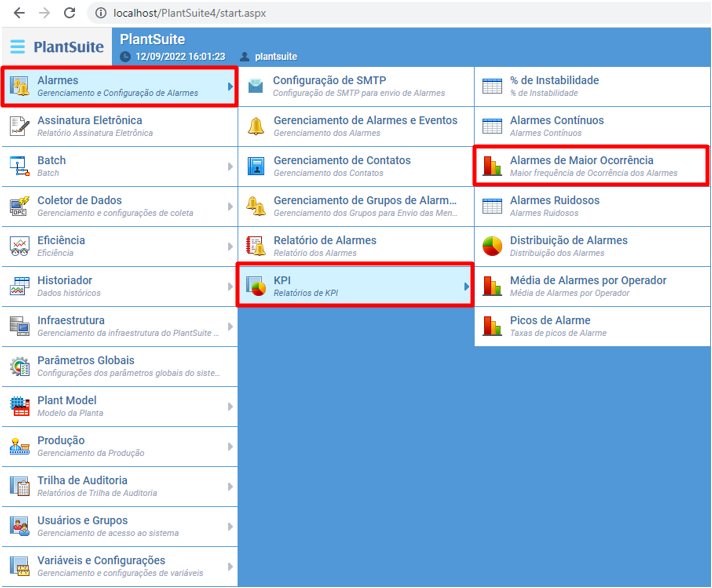The height and width of the screenshot is (588, 712).
Task: Click the KPI pie chart icon
Action: tap(256, 286)
